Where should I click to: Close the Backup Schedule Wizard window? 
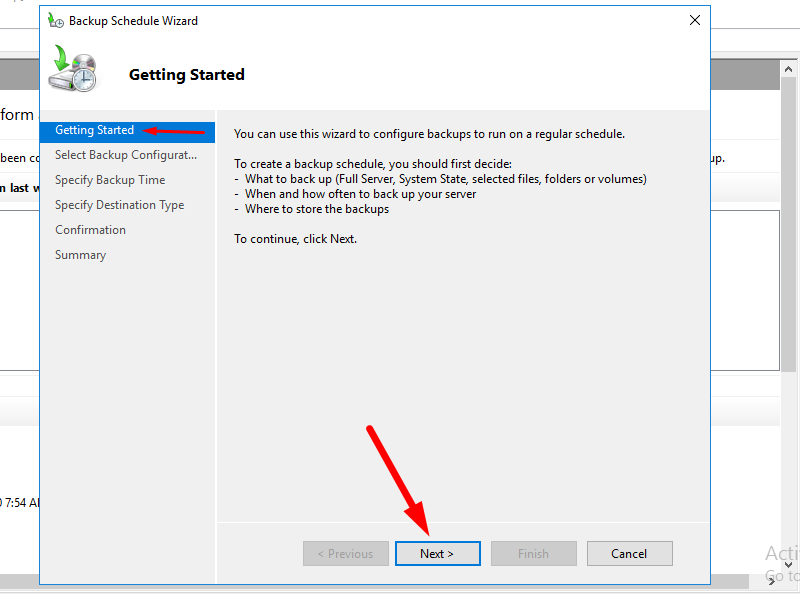click(694, 20)
